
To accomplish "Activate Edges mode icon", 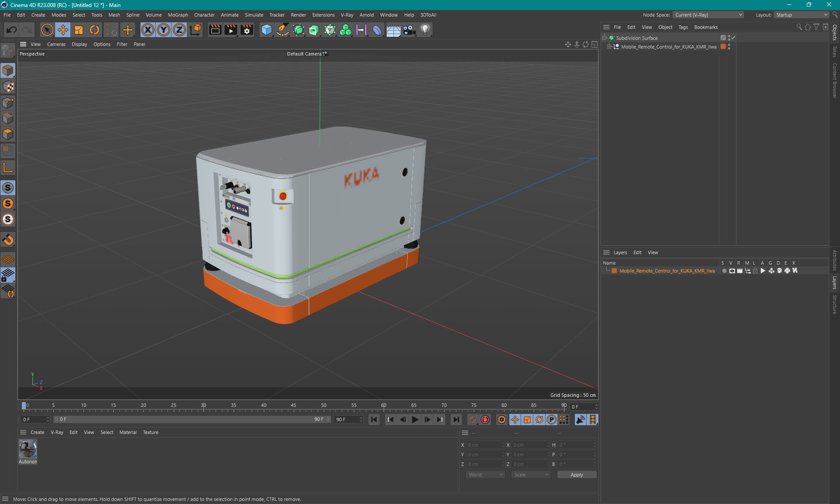I will click(8, 119).
